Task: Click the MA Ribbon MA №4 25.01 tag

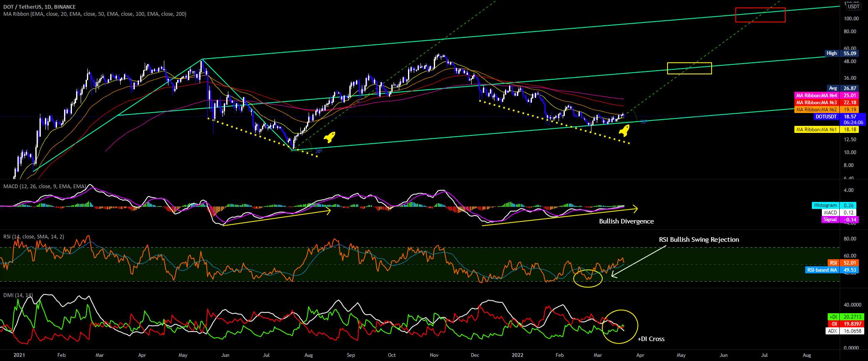Action: (826, 96)
